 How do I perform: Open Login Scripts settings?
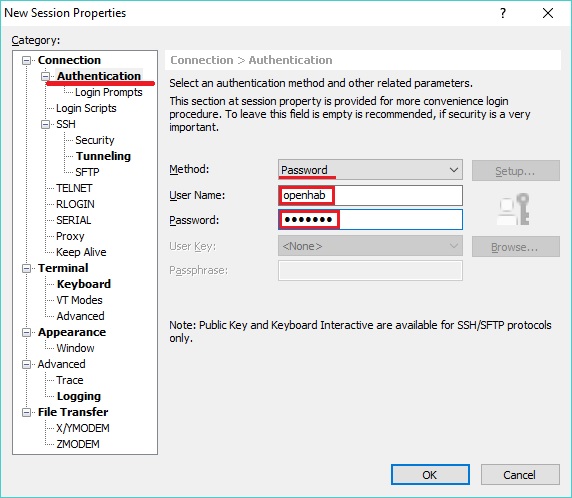[86, 108]
